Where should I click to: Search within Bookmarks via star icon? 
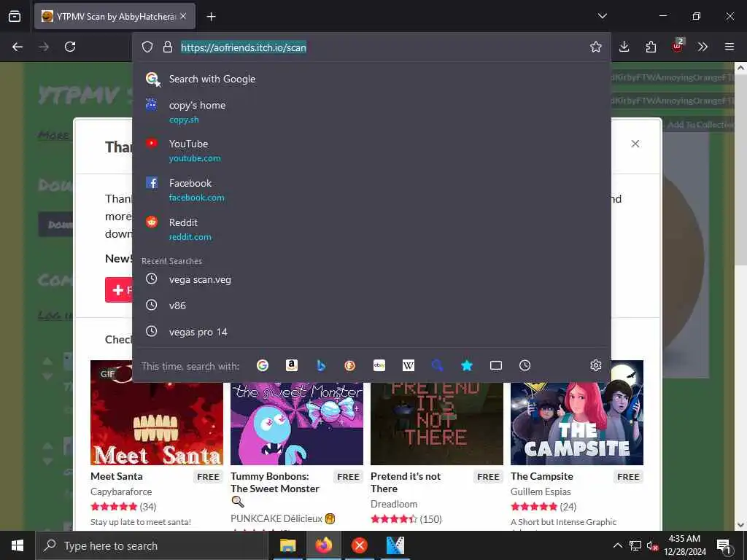[466, 365]
